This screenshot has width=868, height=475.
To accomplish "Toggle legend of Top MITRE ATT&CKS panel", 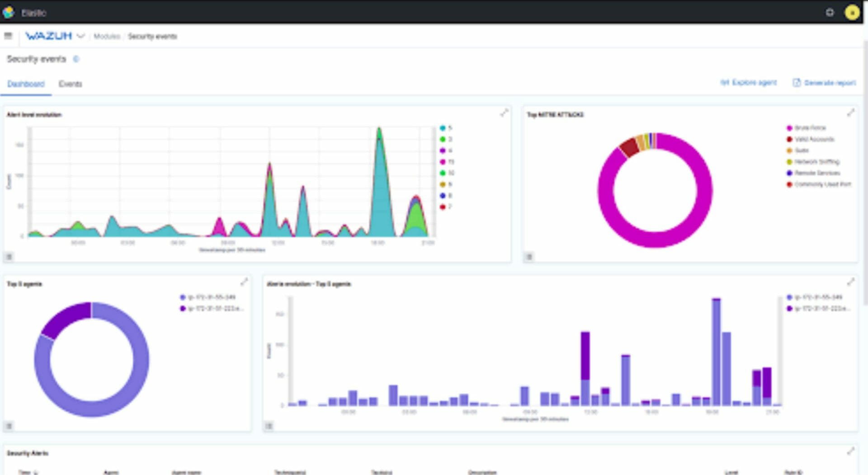I will (528, 257).
